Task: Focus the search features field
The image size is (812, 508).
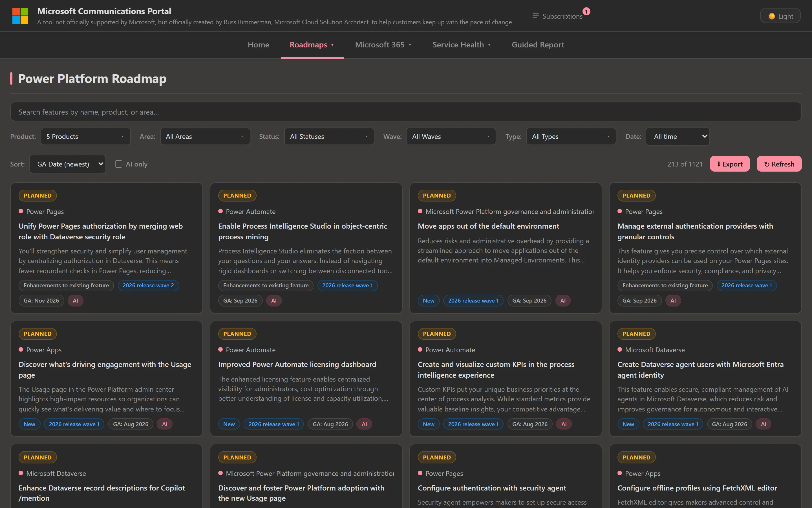Action: tap(406, 112)
